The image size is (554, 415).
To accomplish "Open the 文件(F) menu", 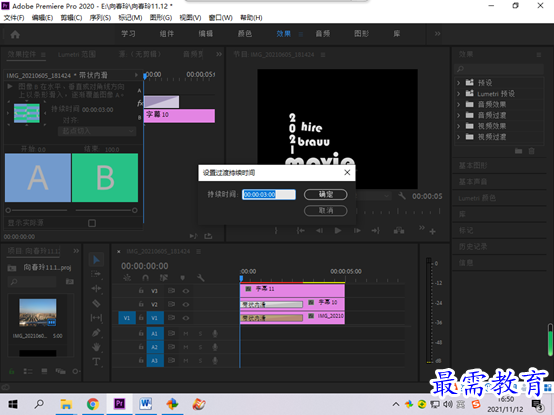I will click(x=14, y=18).
